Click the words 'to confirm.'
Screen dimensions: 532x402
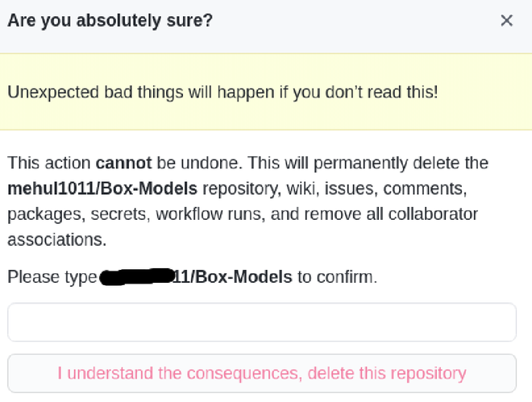click(x=336, y=278)
